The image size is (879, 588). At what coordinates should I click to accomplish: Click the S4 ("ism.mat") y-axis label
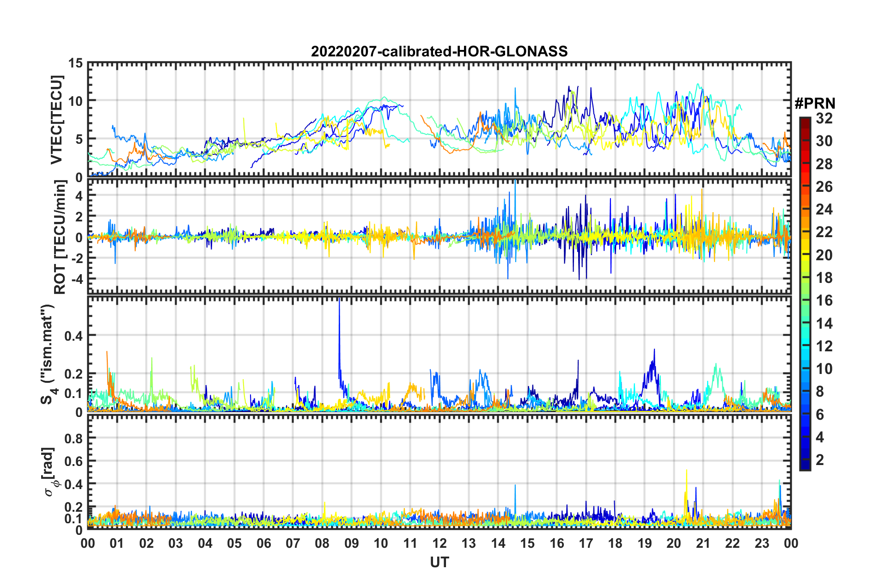(x=49, y=354)
